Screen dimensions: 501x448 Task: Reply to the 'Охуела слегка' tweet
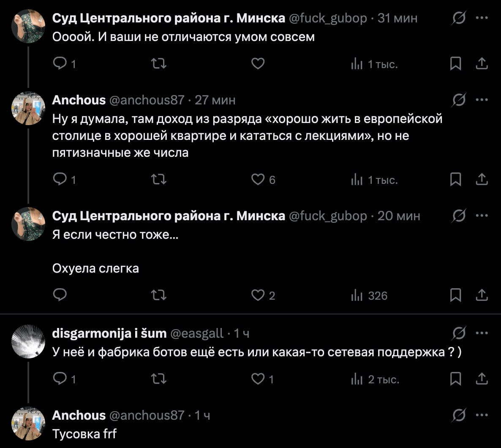(60, 295)
